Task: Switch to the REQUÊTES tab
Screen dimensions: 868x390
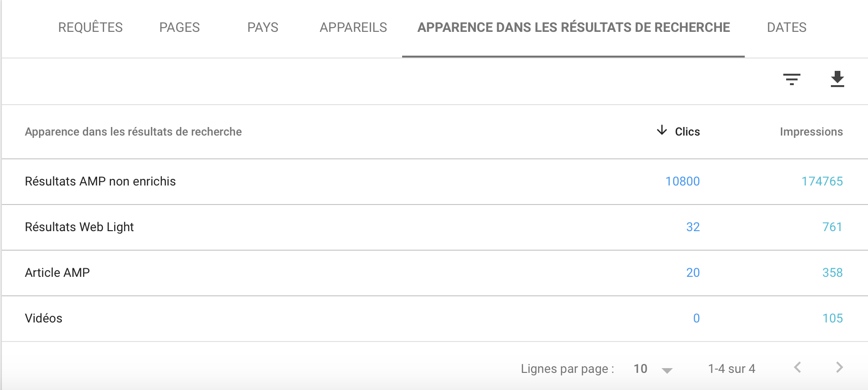Action: click(x=90, y=28)
